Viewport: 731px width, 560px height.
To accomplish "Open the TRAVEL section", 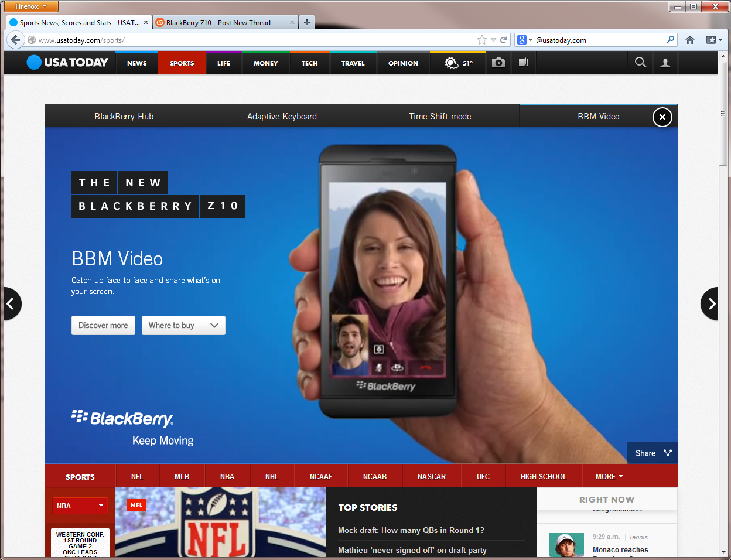I will tap(353, 63).
